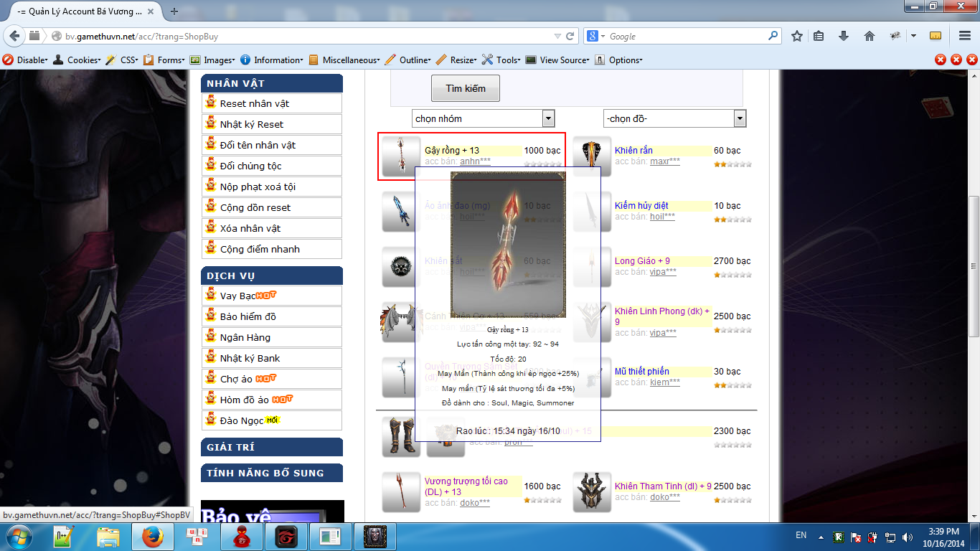
Task: Open the downloads arrow icon
Action: click(844, 36)
